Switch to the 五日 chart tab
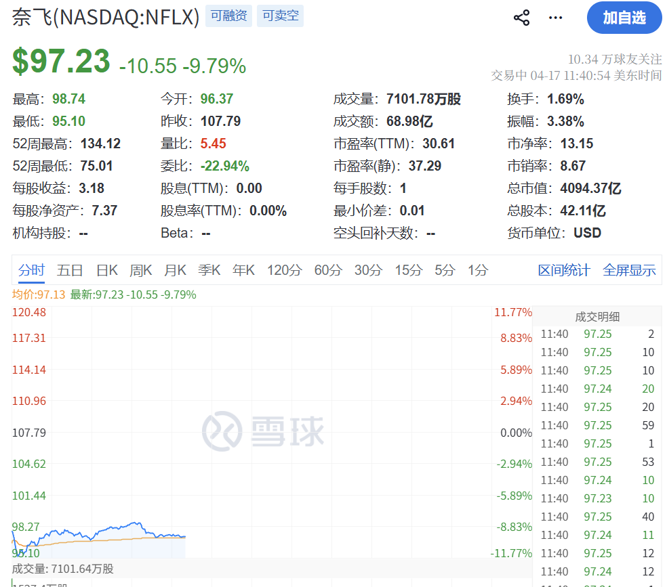The image size is (667, 587). point(70,270)
